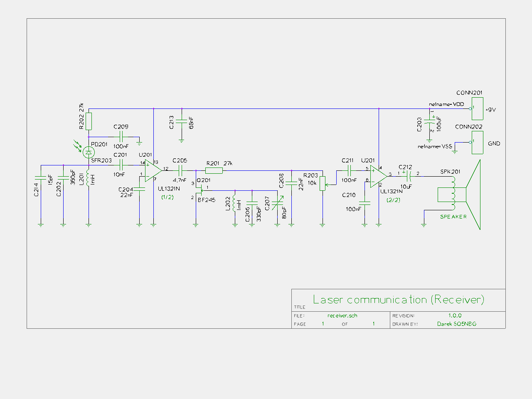Select the second op-amp triangle labeled (2/2)

[378, 176]
